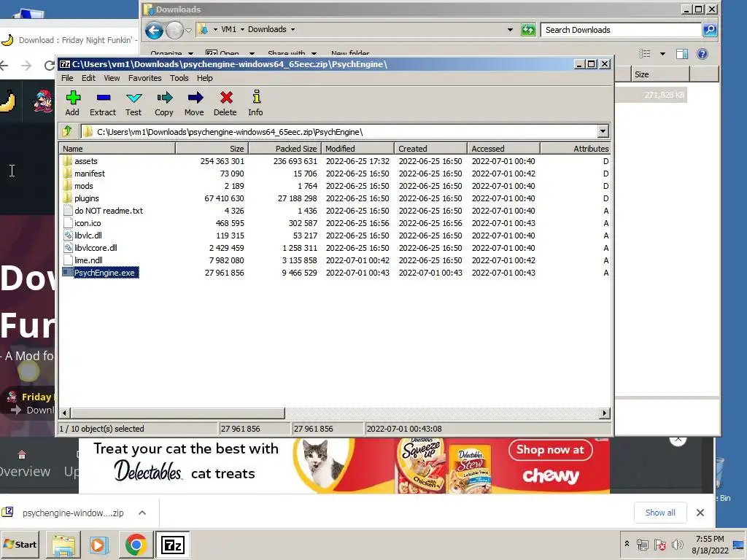This screenshot has height=560, width=747.
Task: Expand the view options dropdown in Downloads window
Action: pyautogui.click(x=662, y=54)
